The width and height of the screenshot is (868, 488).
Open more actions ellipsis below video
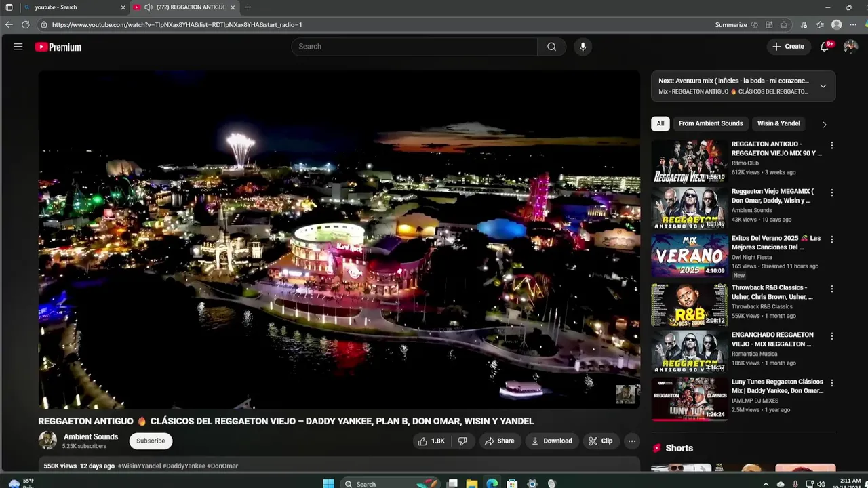(631, 441)
